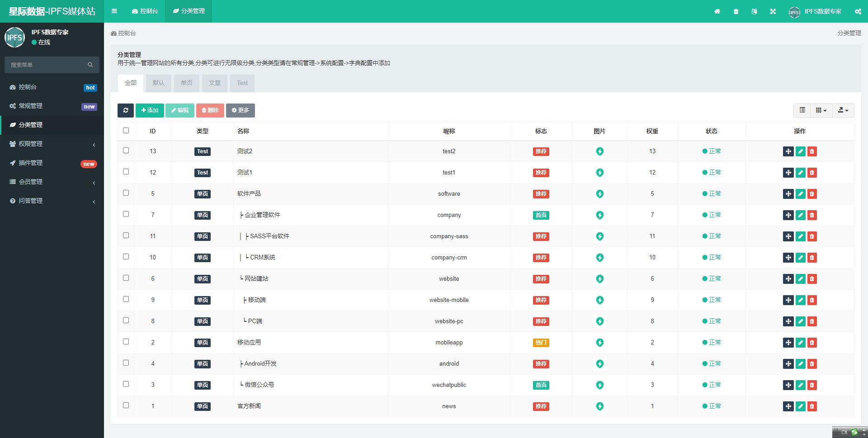Click the edit icon for 移动端 row

800,300
